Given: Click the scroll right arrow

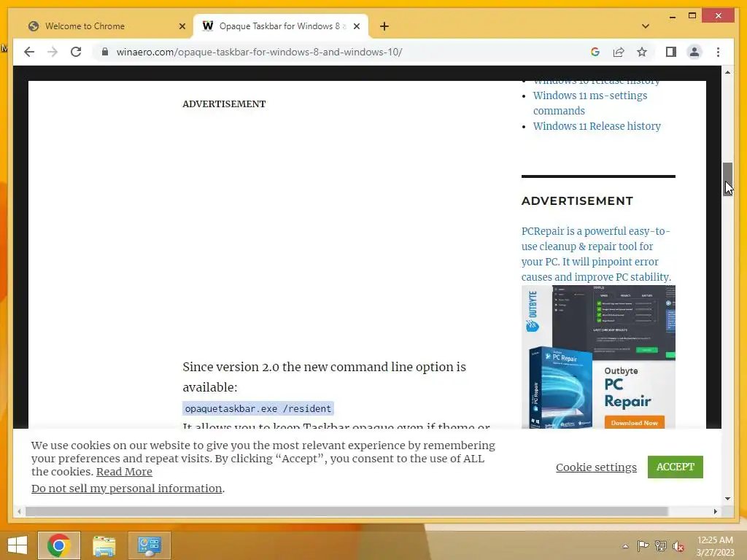Looking at the screenshot, I should coord(715,511).
